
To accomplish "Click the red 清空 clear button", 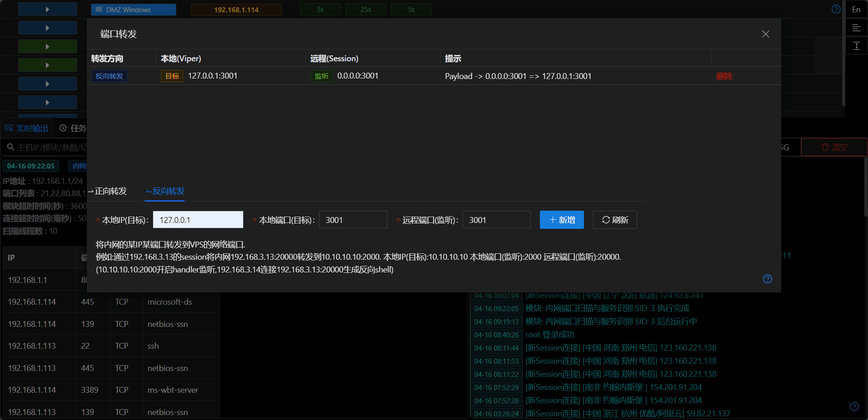I will pyautogui.click(x=834, y=147).
